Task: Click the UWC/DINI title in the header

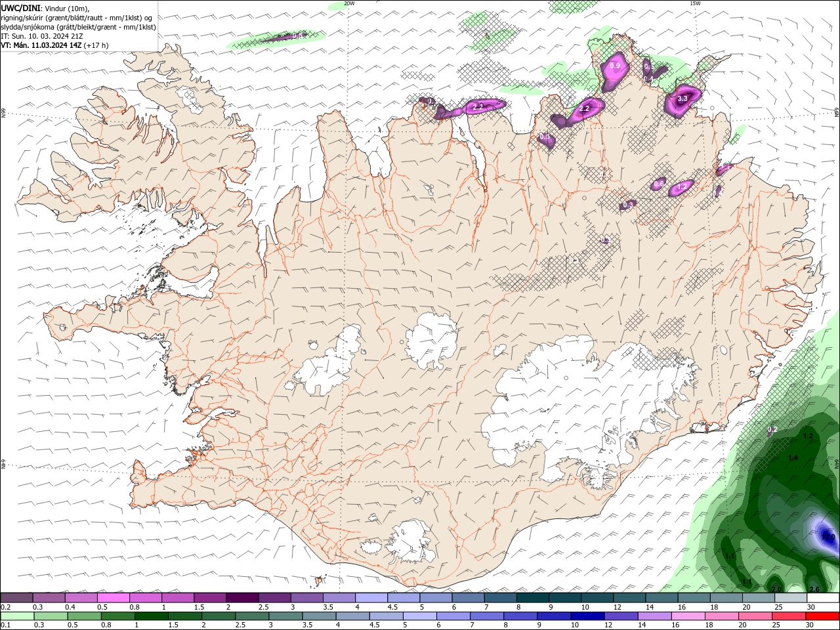Action: 21,8
